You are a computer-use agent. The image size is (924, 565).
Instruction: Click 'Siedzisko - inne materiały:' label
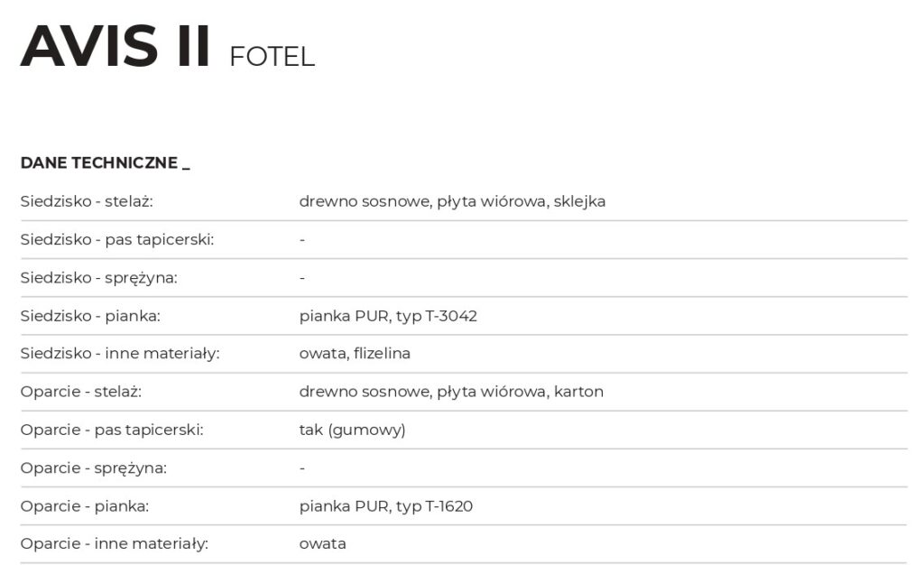(x=120, y=354)
